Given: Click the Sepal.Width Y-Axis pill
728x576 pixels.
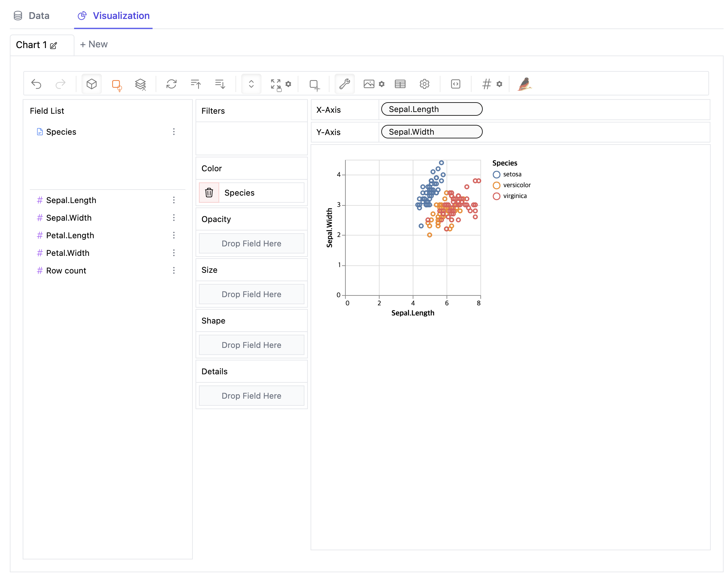Looking at the screenshot, I should point(431,132).
